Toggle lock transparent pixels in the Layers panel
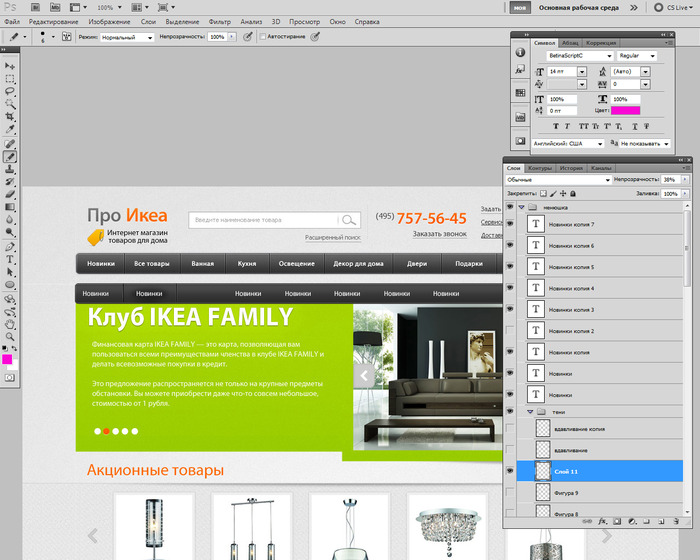Viewport: 700px width, 560px height. (543, 193)
